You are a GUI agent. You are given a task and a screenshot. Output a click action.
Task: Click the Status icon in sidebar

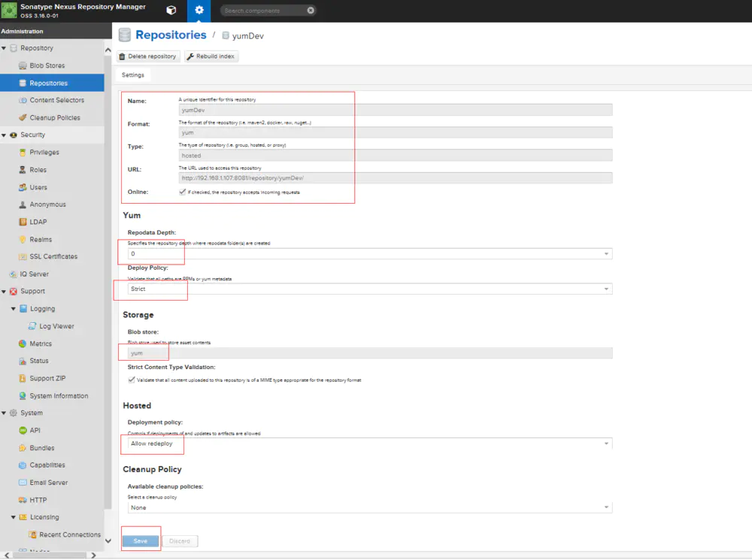tap(23, 361)
